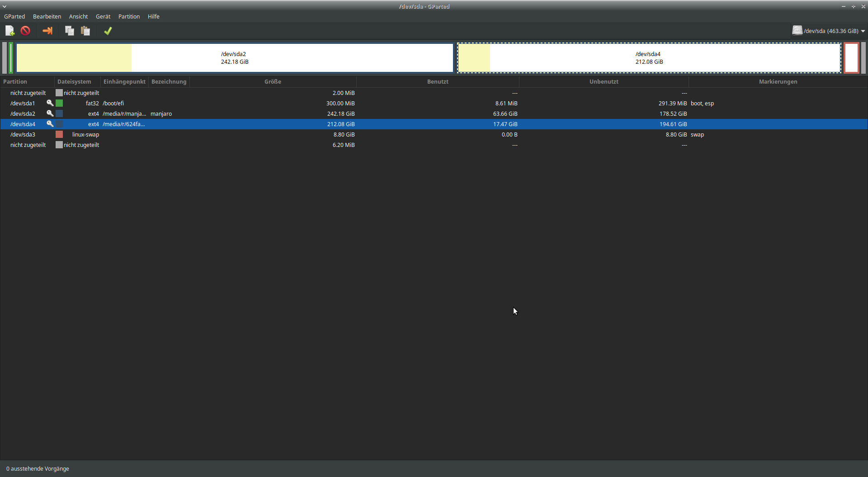Click the new partition icon
The width and height of the screenshot is (868, 477).
coord(9,31)
